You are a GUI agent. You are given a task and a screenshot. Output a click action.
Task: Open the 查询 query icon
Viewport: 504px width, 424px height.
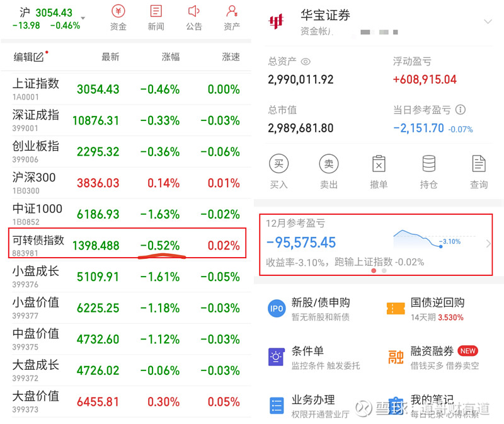[479, 164]
